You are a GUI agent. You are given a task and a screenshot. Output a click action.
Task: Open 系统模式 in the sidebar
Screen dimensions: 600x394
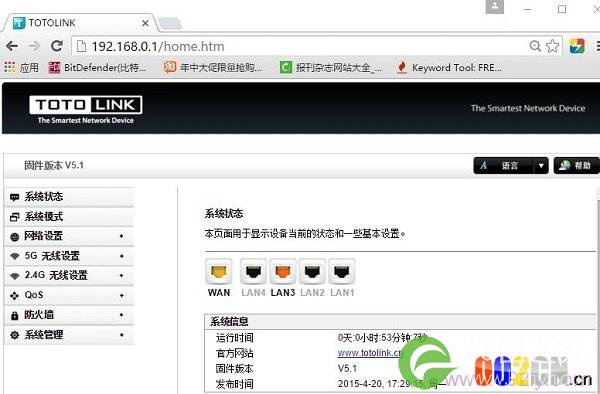[69, 217]
